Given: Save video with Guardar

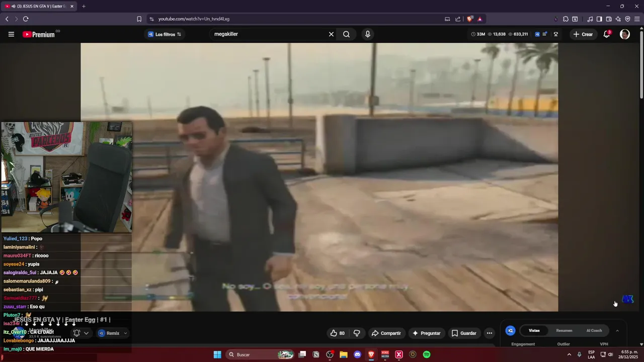Looking at the screenshot, I should point(464,333).
